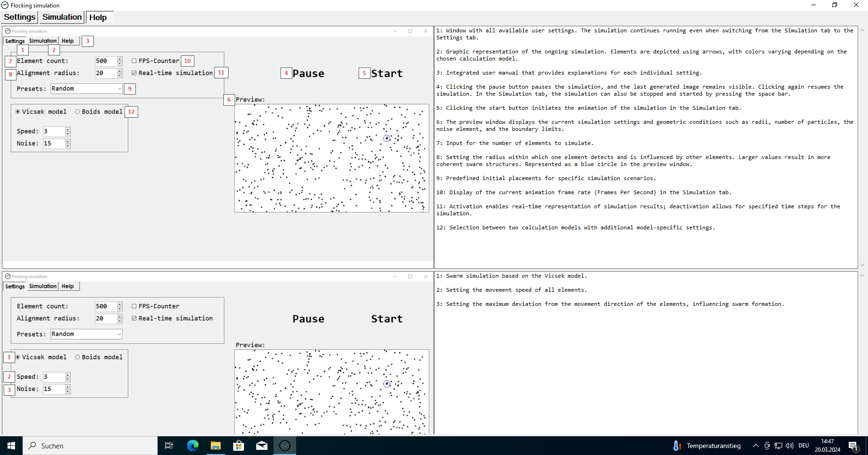Viewport: 868px width, 455px height.
Task: Click Pause in the lower help screenshot
Action: point(308,319)
